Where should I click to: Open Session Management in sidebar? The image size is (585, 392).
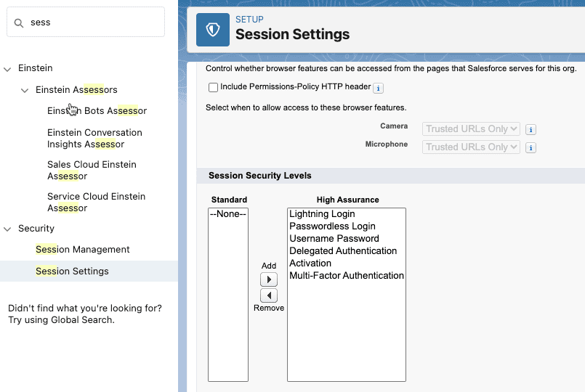[x=82, y=249]
